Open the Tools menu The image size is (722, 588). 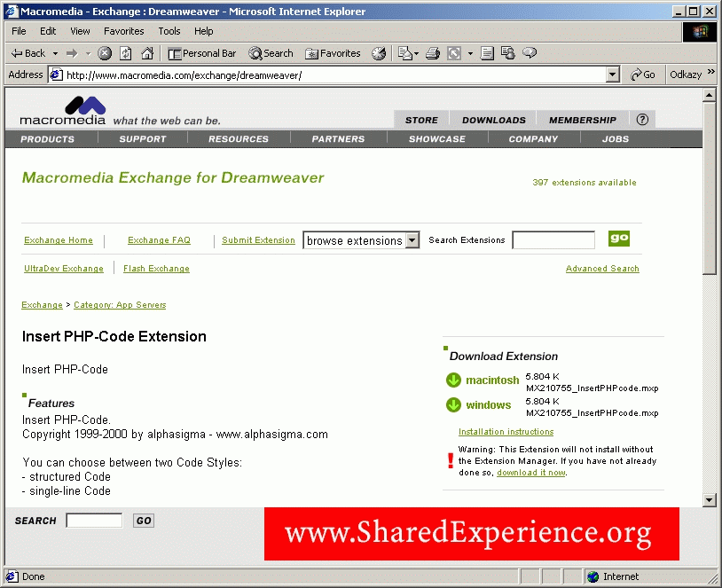pyautogui.click(x=169, y=31)
